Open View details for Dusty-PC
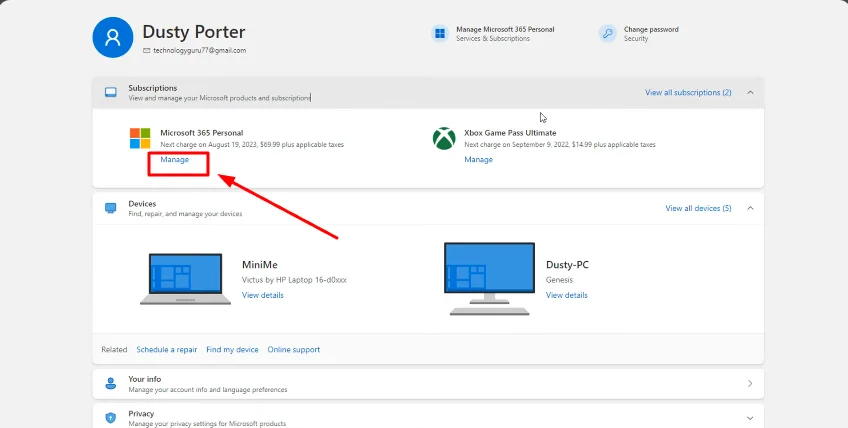The image size is (848, 428). (567, 295)
